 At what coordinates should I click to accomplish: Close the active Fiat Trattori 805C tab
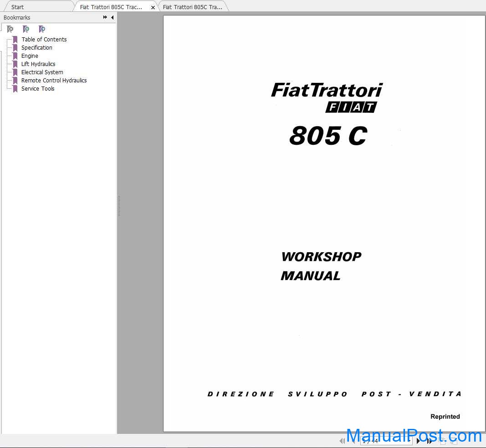point(153,7)
